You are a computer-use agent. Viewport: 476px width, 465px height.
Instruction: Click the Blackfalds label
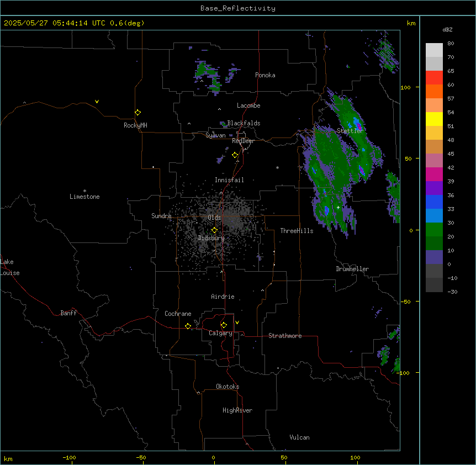click(x=244, y=123)
